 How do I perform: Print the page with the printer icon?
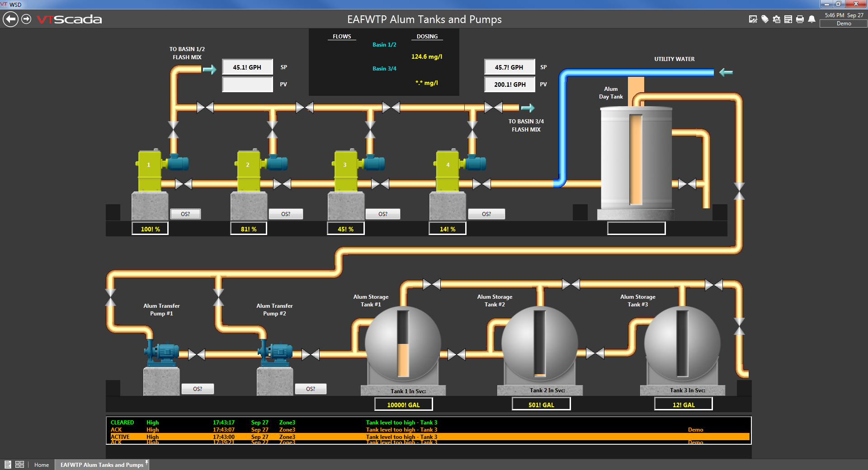(x=800, y=19)
